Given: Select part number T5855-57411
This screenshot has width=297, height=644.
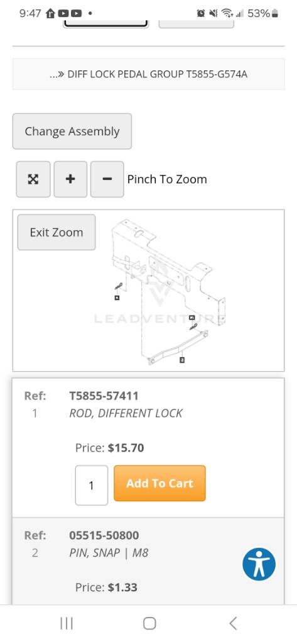Looking at the screenshot, I should (104, 396).
